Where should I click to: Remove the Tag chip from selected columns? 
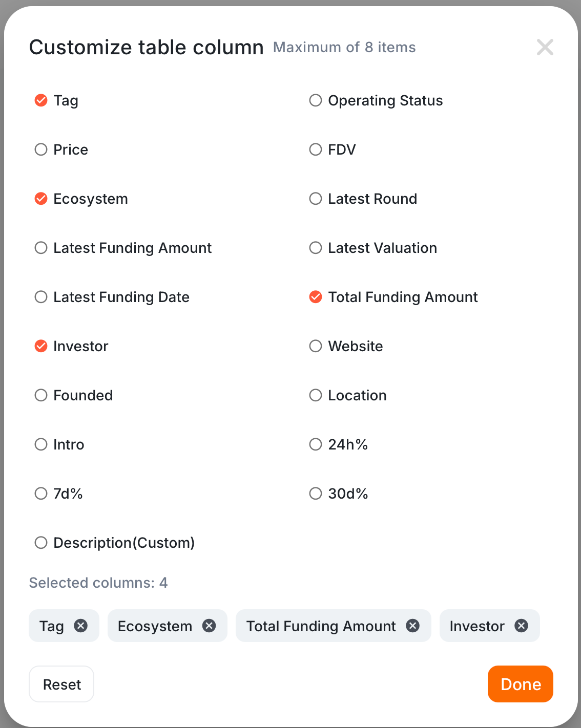click(81, 626)
